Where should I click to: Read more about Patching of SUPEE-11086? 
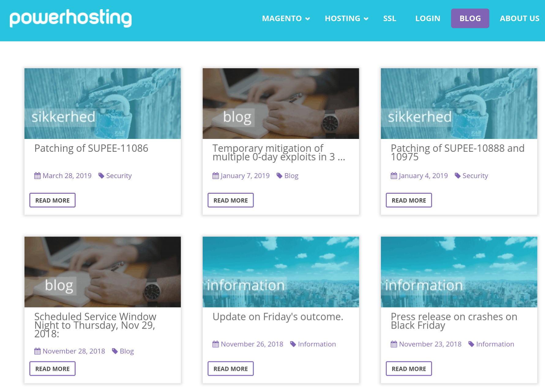tap(52, 200)
